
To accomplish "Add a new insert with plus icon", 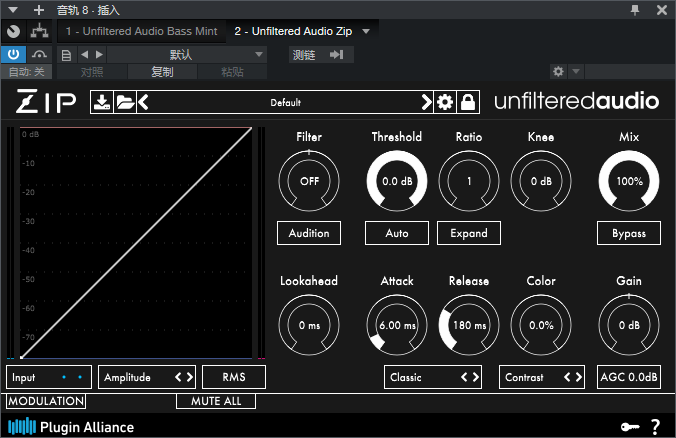I will click(39, 9).
